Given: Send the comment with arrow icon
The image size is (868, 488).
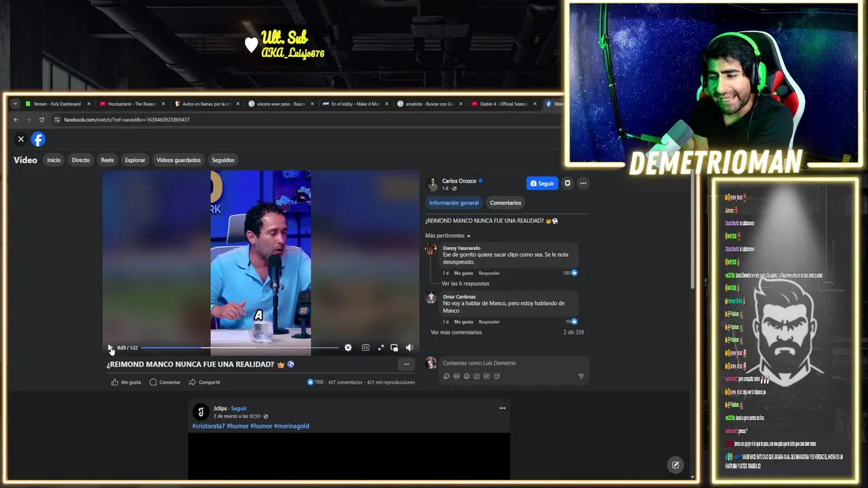Looking at the screenshot, I should point(580,376).
